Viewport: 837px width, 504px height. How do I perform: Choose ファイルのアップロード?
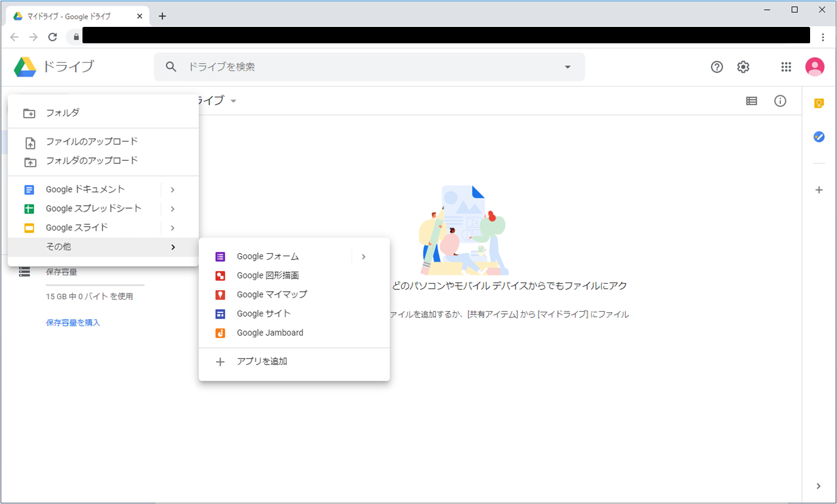[x=104, y=141]
